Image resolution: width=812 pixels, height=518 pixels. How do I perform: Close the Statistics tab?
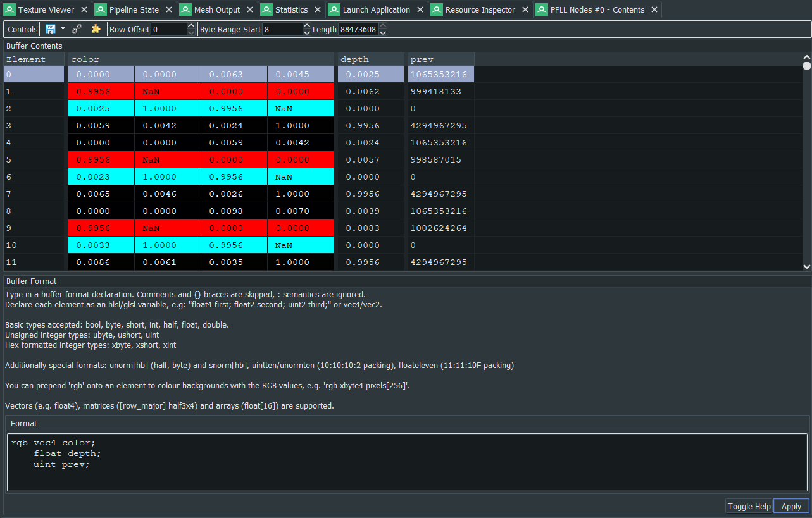[318, 10]
